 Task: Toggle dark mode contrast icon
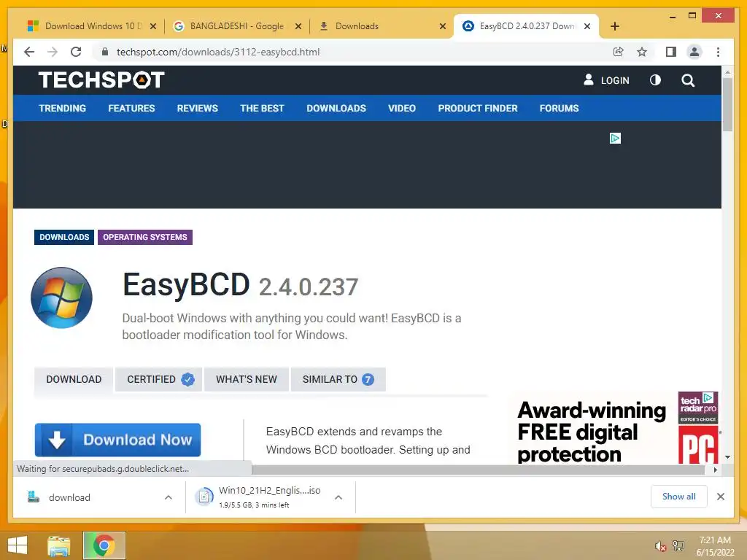coord(656,80)
